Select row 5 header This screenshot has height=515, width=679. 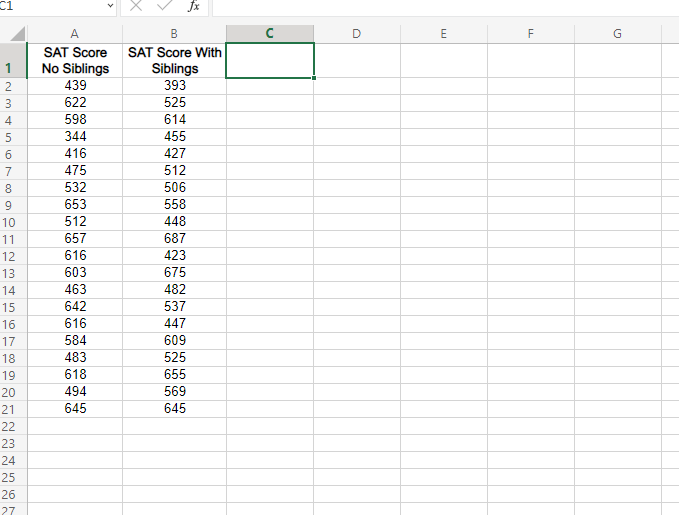pos(13,137)
